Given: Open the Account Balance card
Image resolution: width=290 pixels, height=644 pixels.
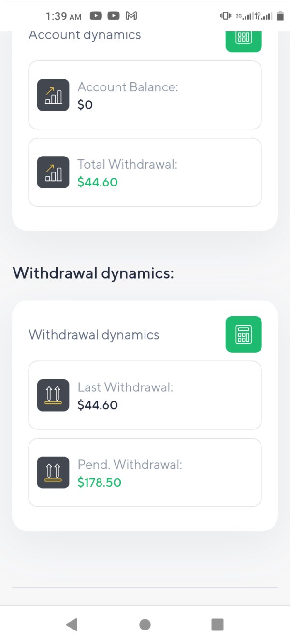Looking at the screenshot, I should [x=145, y=95].
